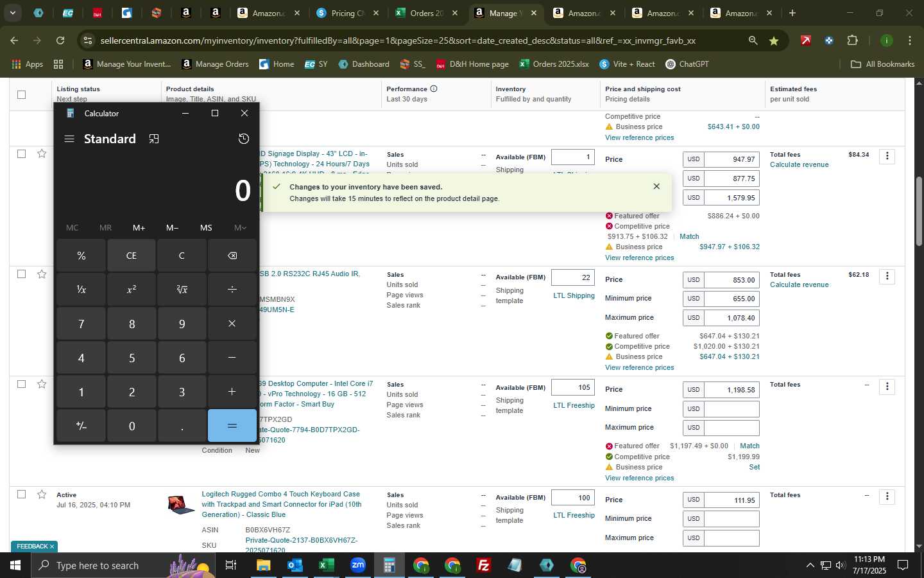Screen dimensions: 924x578
Task: Open Chrome extensions puzzle icon
Action: click(x=852, y=40)
